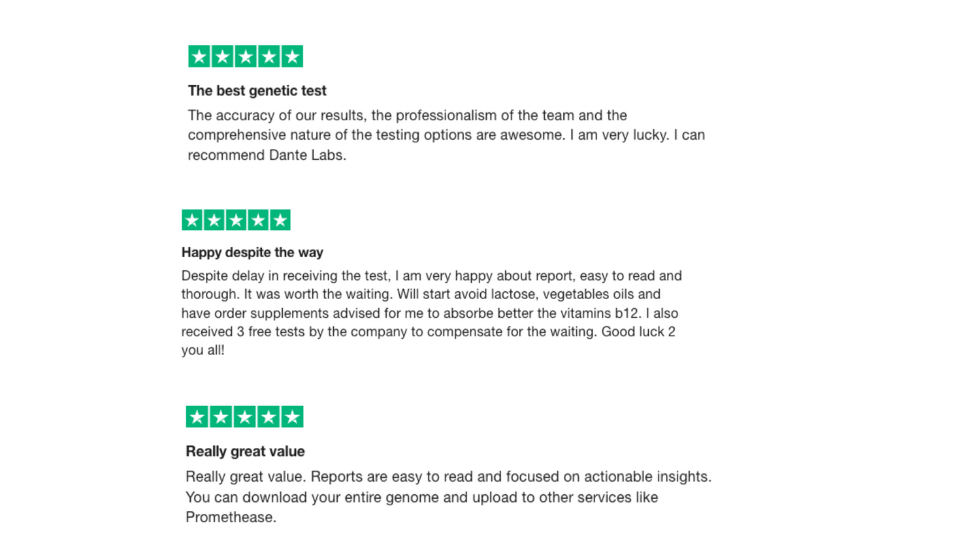Select fifth star above 'The best genetic test'
This screenshot has height=551, width=980.
point(292,57)
